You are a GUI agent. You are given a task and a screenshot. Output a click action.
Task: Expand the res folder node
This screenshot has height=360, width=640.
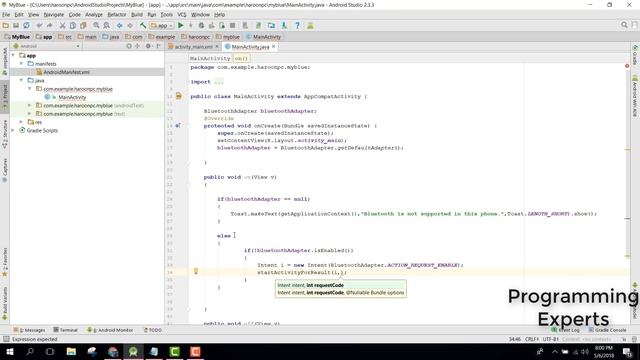pyautogui.click(x=21, y=122)
